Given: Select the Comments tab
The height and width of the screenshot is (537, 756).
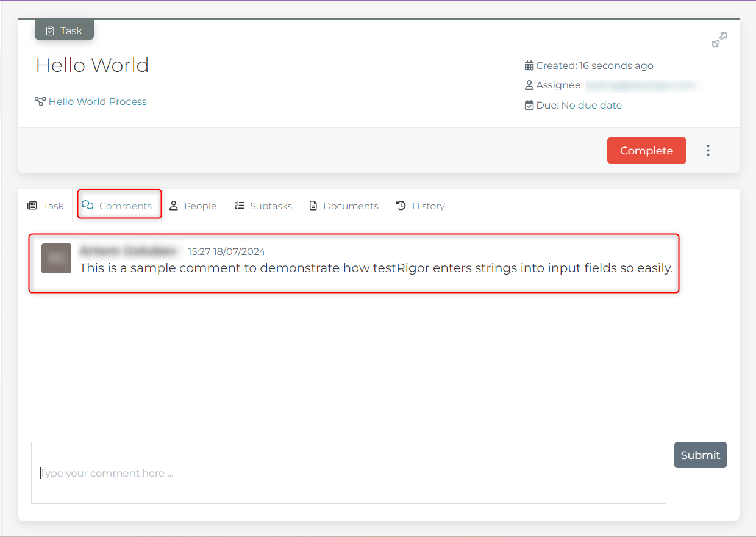Looking at the screenshot, I should (x=119, y=206).
